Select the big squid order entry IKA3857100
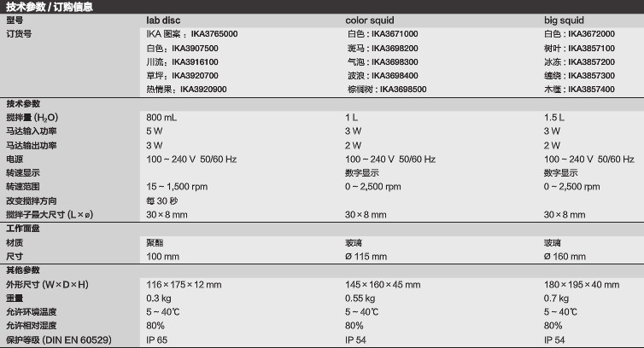This screenshot has height=348, width=644. click(x=580, y=48)
